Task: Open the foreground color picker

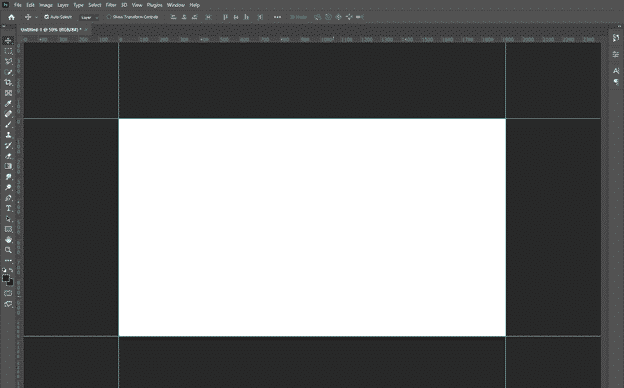Action: click(x=6, y=278)
